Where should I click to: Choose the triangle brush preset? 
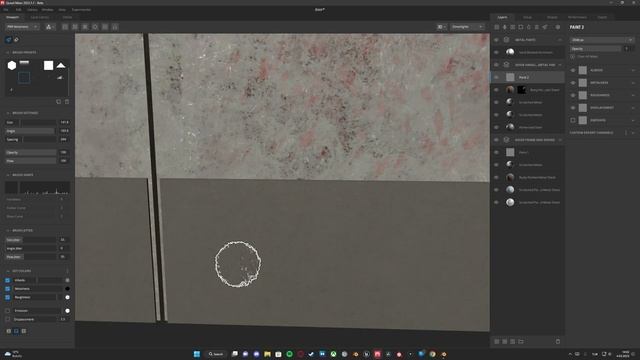[x=61, y=65]
